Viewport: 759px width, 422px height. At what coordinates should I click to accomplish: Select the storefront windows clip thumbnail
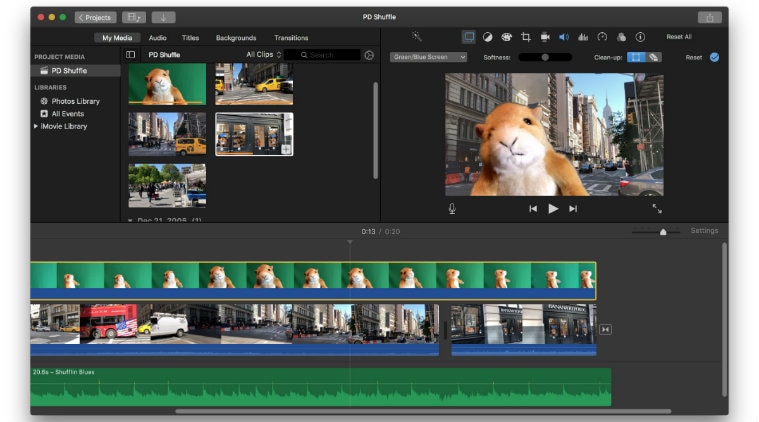tap(254, 134)
